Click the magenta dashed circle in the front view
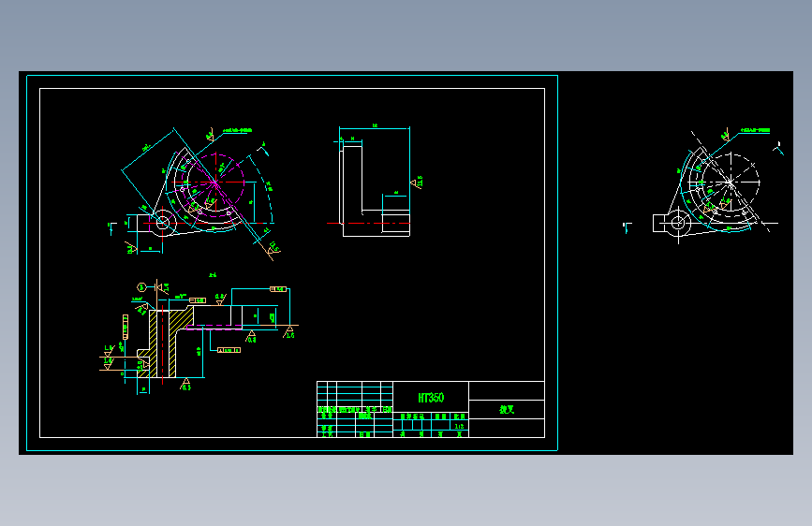812x526 pixels. click(215, 183)
